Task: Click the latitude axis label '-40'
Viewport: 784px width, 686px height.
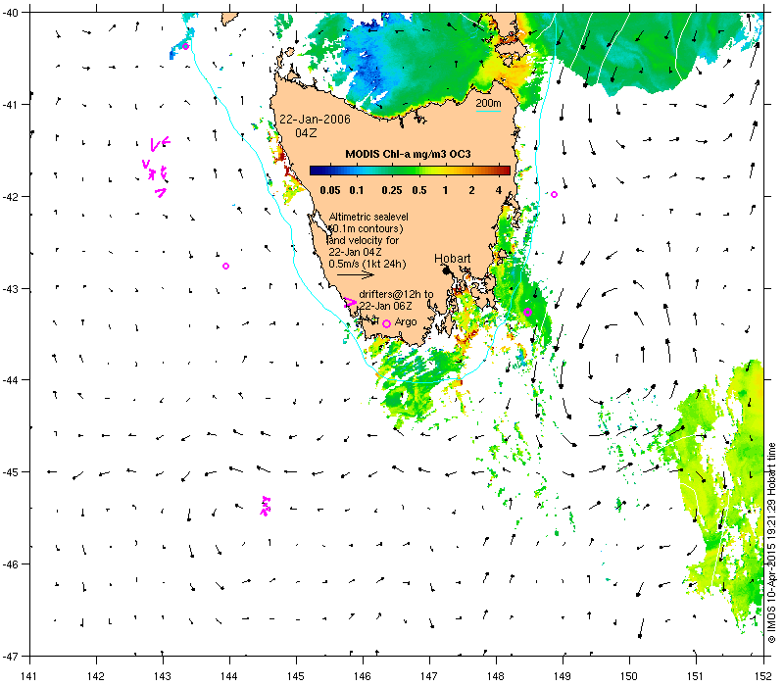Action: point(11,13)
